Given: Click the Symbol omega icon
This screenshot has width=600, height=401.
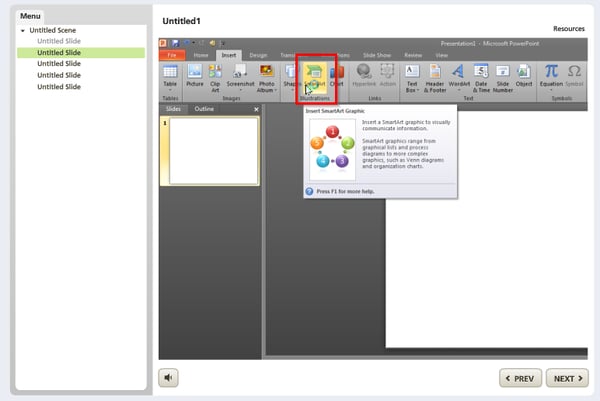Looking at the screenshot, I should tap(574, 71).
